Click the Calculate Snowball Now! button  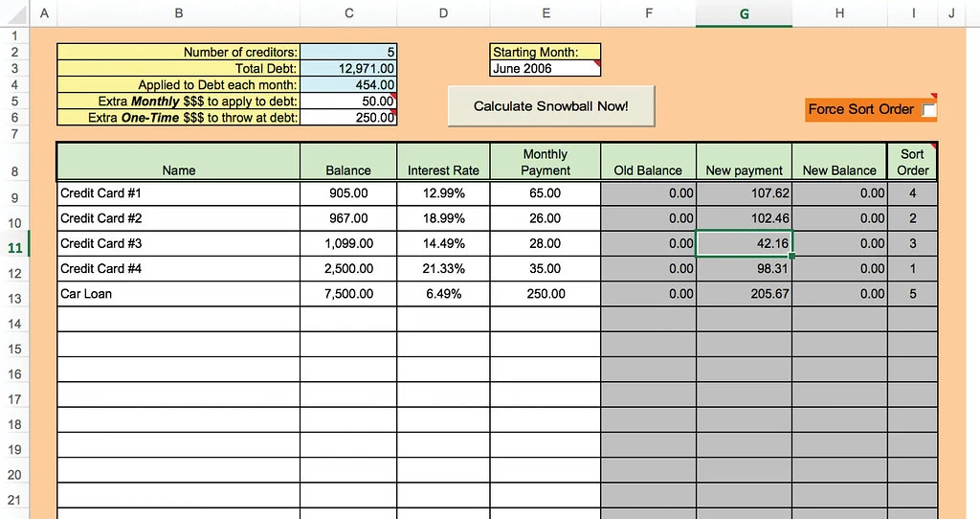click(550, 106)
